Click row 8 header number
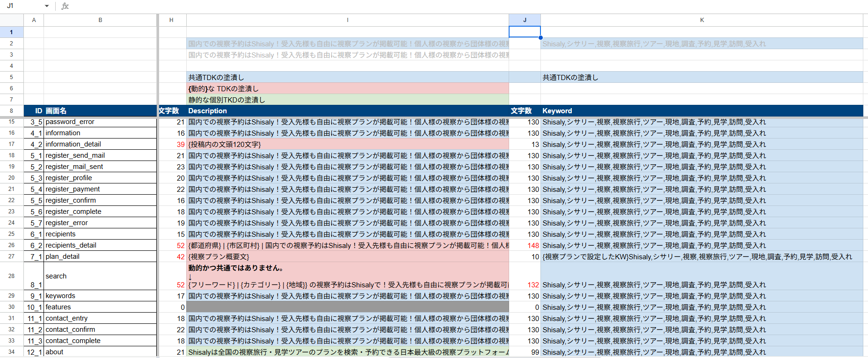Viewport: 868px width, 358px height. 12,111
